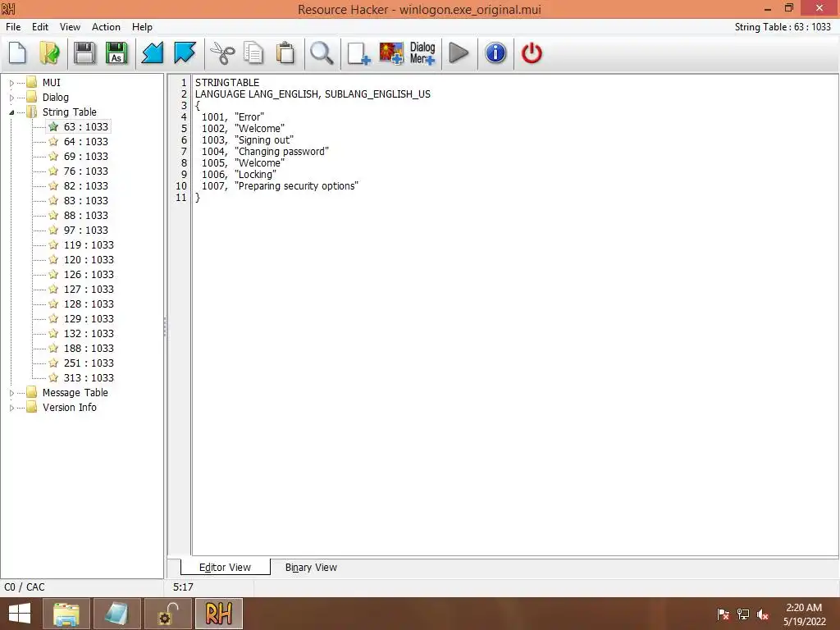Select string table 188 : 1033
Image resolution: width=840 pixels, height=630 pixels.
[89, 348]
